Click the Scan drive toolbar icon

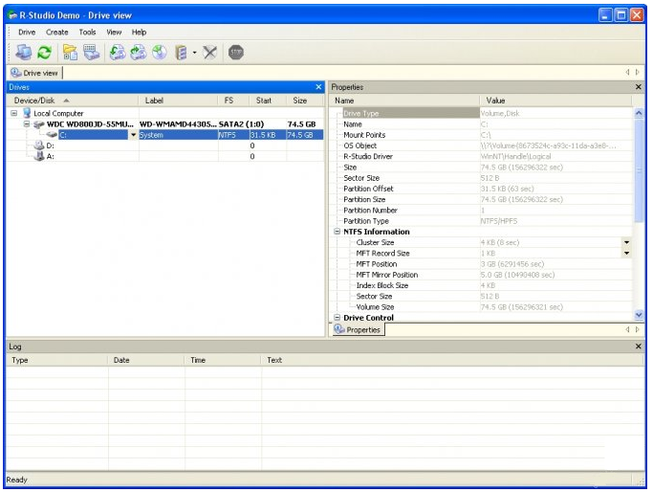click(x=91, y=52)
